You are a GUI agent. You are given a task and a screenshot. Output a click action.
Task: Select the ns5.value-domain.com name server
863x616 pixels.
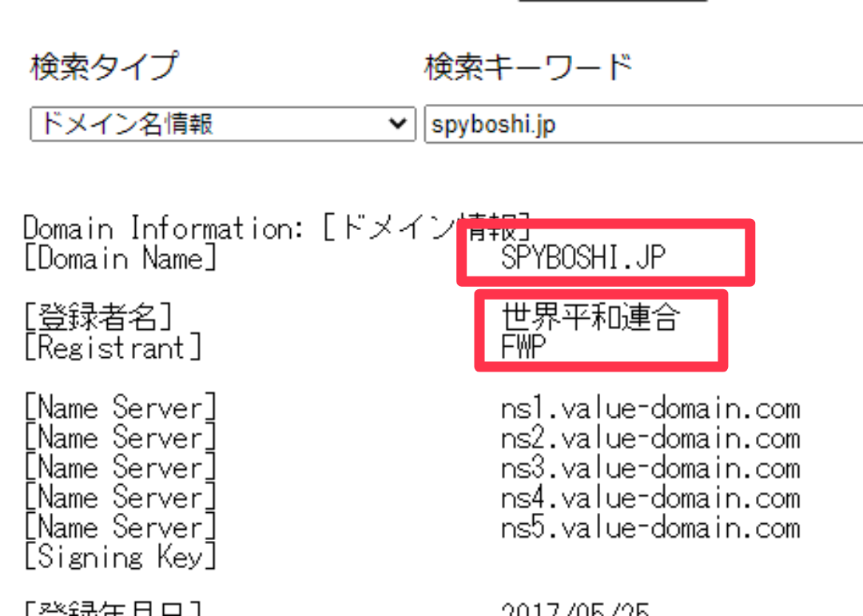tap(650, 528)
